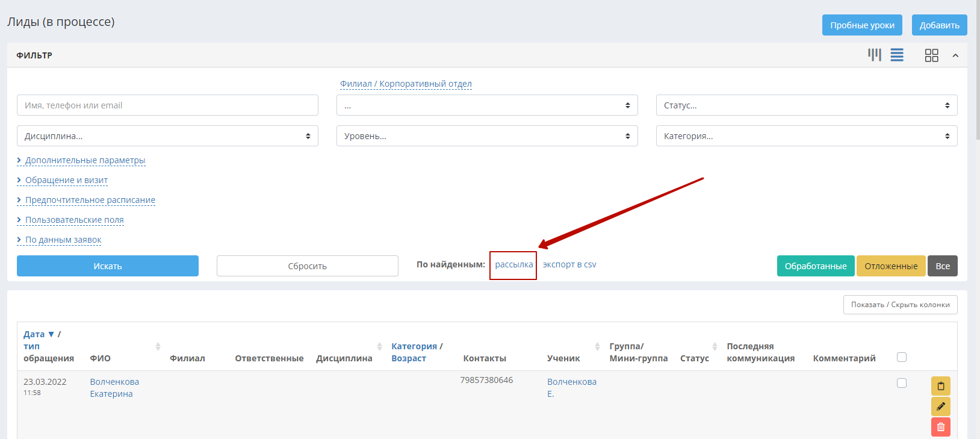Open the Дисциплина dropdown
The width and height of the screenshot is (980, 439).
coord(167,136)
